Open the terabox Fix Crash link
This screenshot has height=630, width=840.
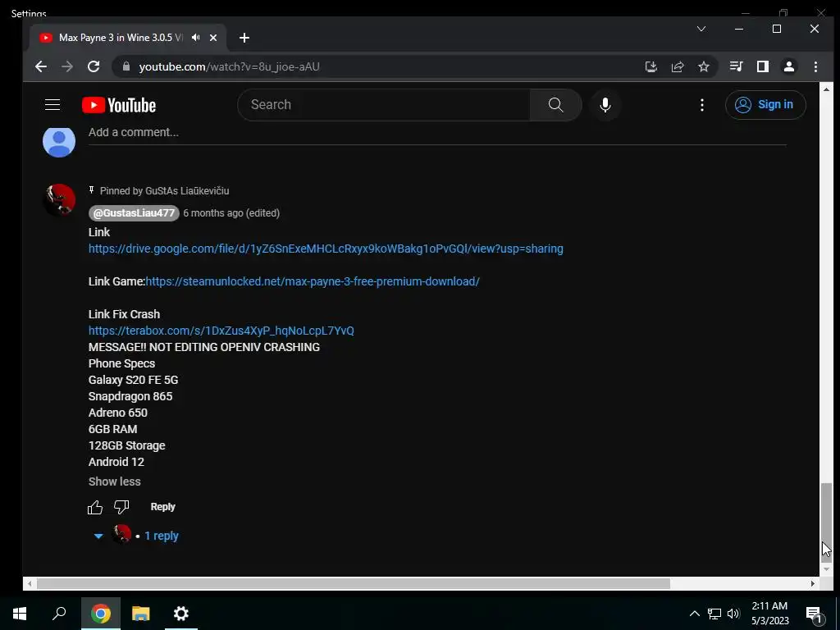(x=221, y=331)
